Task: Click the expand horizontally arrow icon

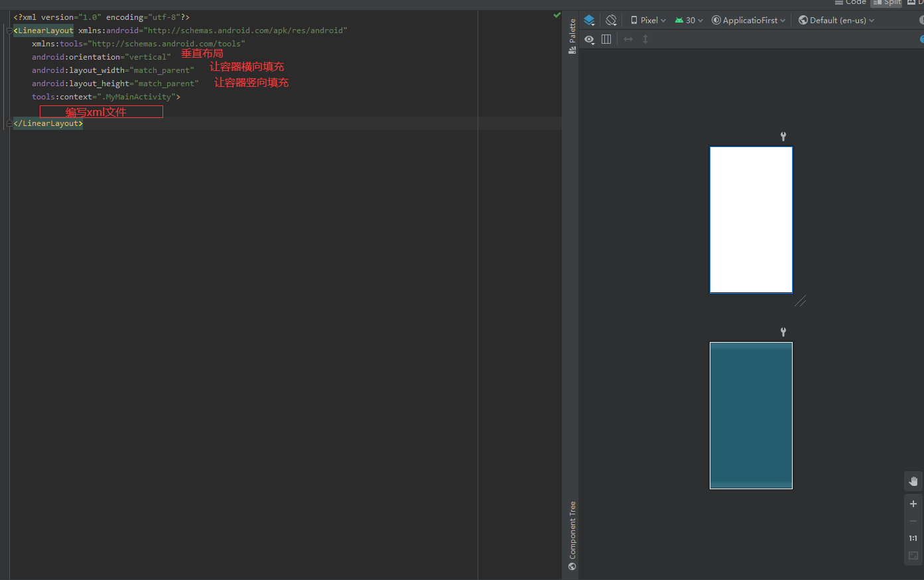Action: point(628,39)
